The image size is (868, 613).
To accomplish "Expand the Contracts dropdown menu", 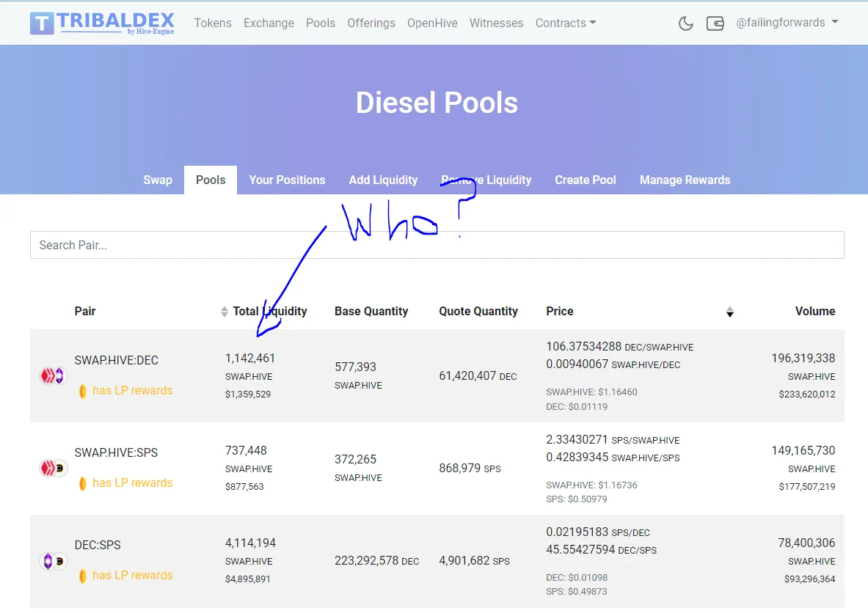I will (x=565, y=23).
